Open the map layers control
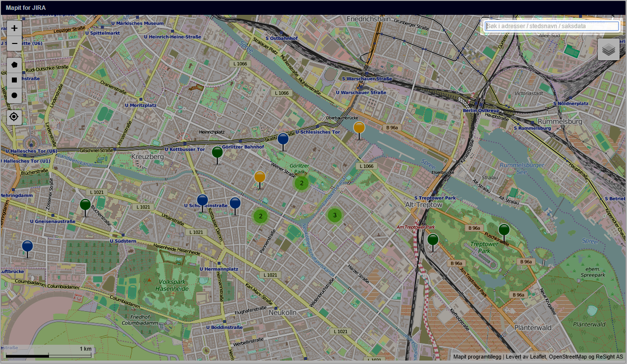Image resolution: width=627 pixels, height=364 pixels. pos(608,49)
